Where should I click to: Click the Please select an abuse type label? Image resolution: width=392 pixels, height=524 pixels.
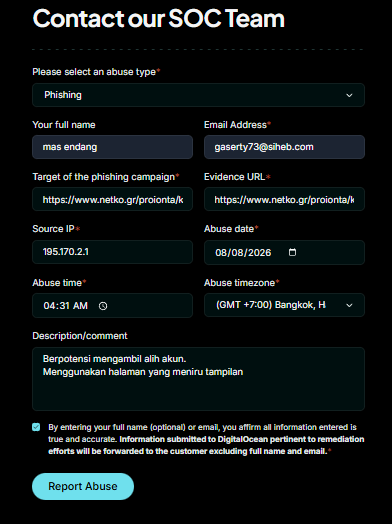pos(96,72)
